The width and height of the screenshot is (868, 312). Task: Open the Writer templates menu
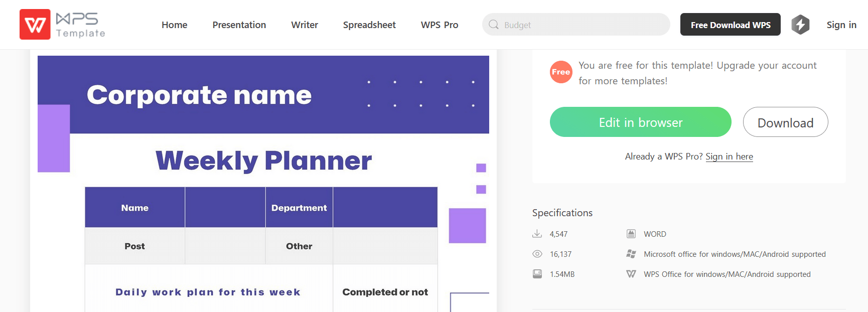pyautogui.click(x=305, y=25)
